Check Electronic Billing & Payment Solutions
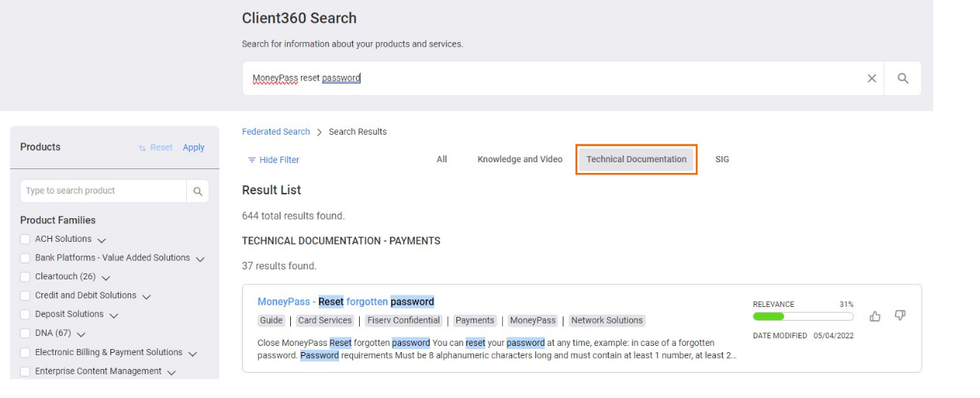Viewport: 980px width, 398px height. (25, 352)
